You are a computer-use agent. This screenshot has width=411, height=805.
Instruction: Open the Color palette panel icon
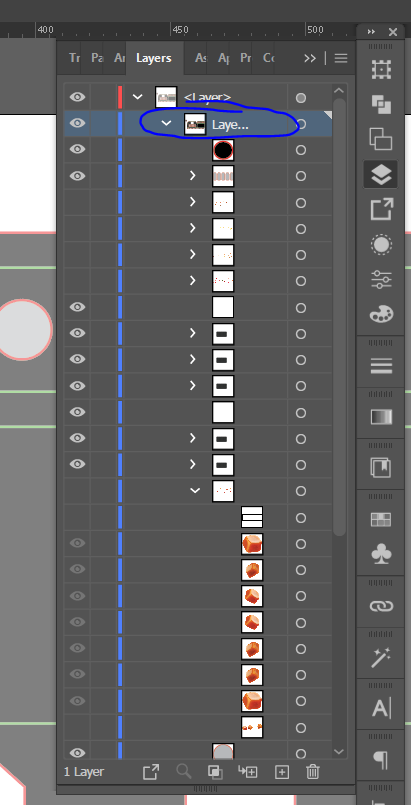(381, 314)
